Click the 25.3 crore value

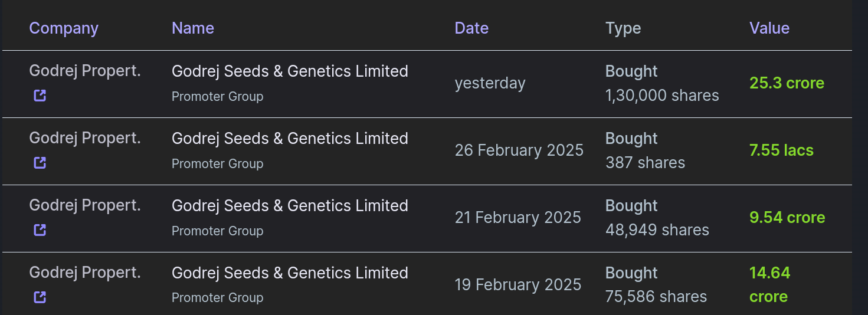coord(787,83)
